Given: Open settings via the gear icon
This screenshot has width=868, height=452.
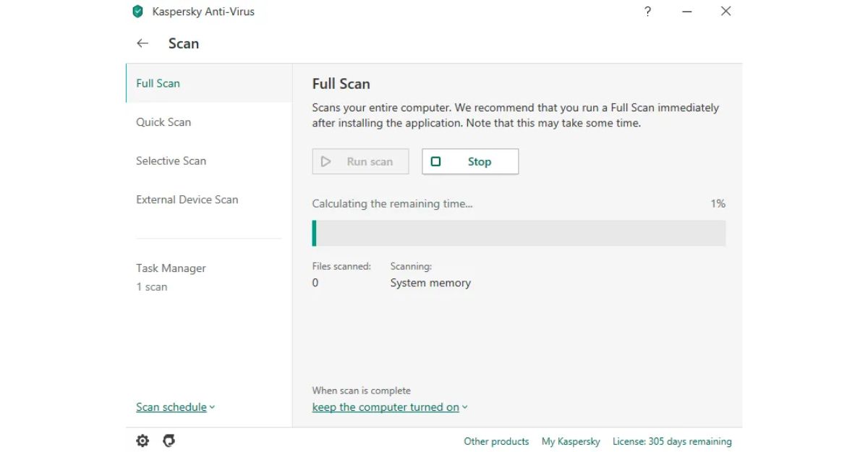Looking at the screenshot, I should click(x=142, y=440).
